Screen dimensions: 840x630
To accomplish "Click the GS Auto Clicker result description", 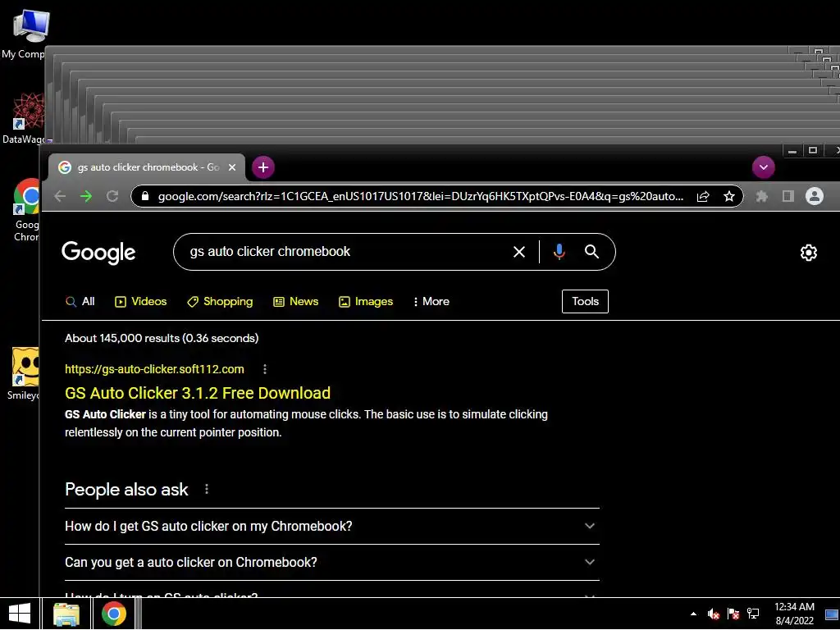I will 307,423.
